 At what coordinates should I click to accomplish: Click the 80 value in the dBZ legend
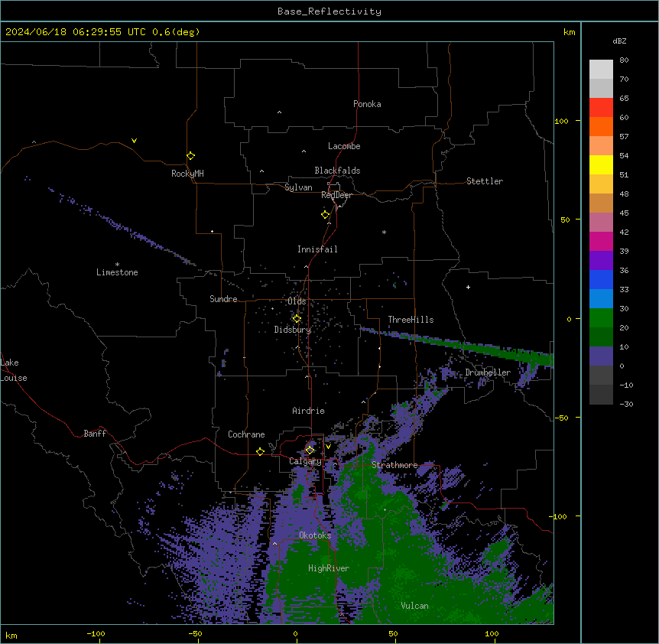coord(624,60)
